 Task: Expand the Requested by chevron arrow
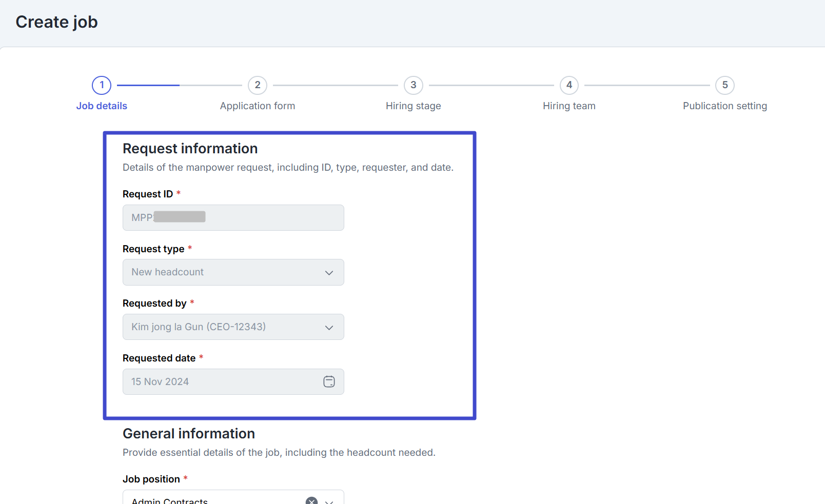[x=329, y=328]
